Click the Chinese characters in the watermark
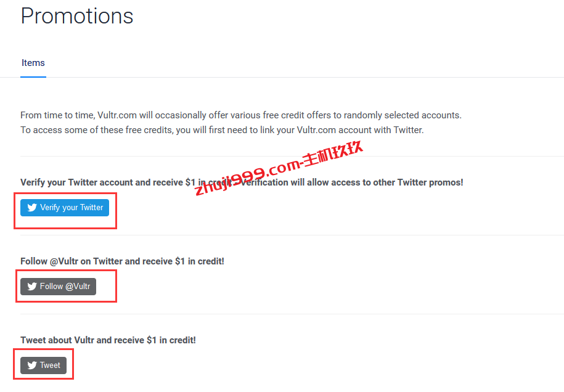Screen dimensions: 564x392 tap(333, 153)
